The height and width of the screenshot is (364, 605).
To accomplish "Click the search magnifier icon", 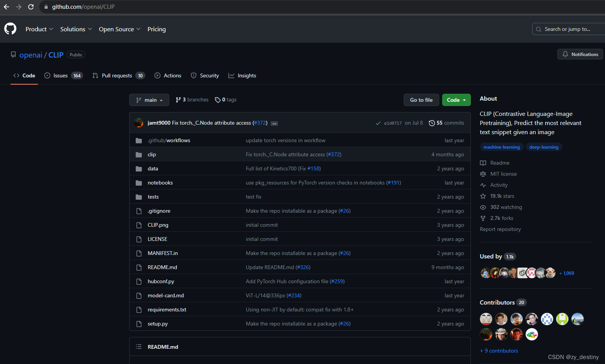I will tap(539, 29).
